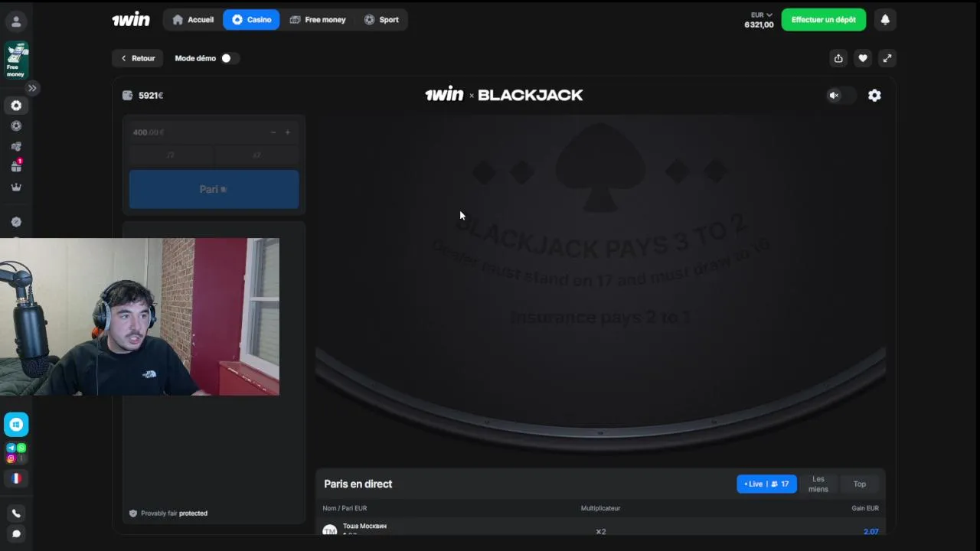This screenshot has width=980, height=551.
Task: Select the casino chip icon in sidebar
Action: [16, 106]
